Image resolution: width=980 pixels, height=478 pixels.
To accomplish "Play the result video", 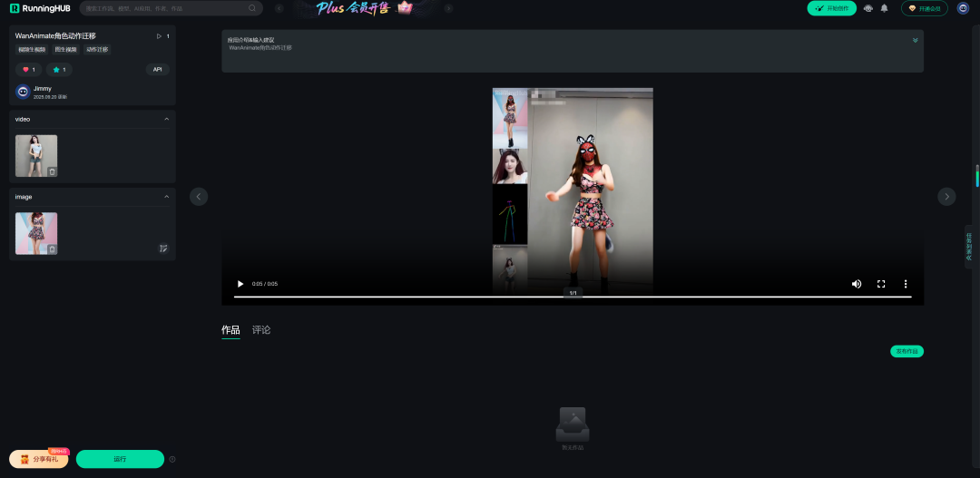I will pyautogui.click(x=240, y=284).
